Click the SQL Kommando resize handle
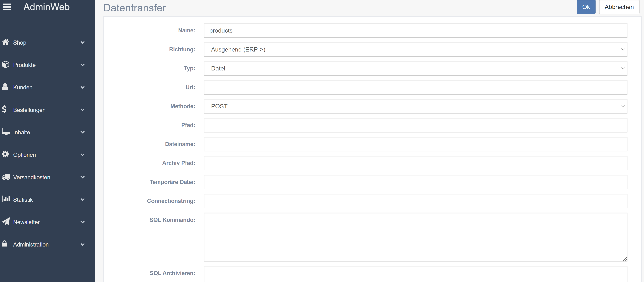 625,259
